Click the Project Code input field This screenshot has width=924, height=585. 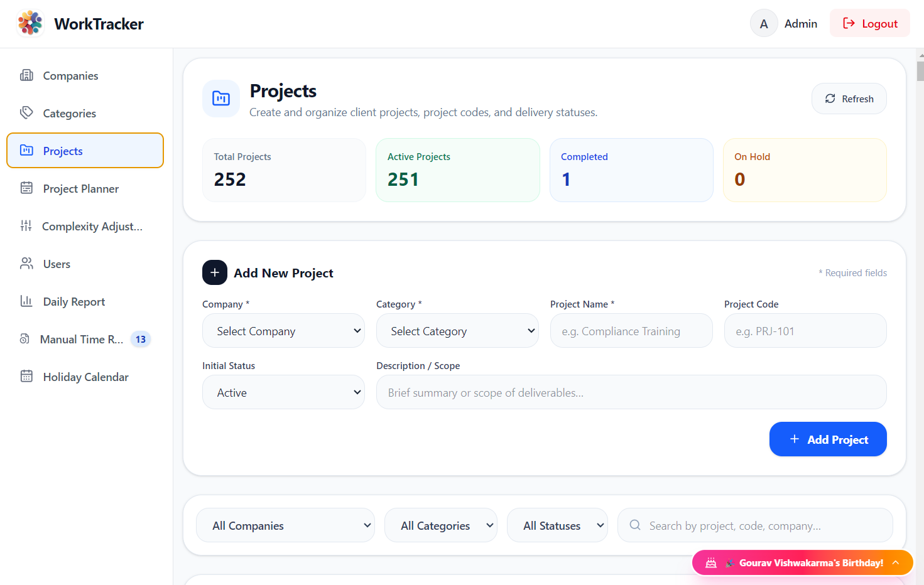805,331
